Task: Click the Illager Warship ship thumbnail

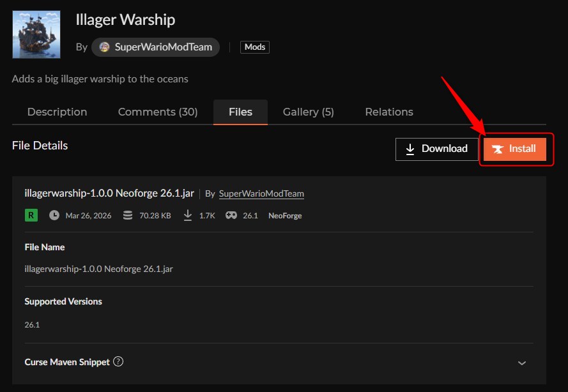Action: pyautogui.click(x=36, y=34)
